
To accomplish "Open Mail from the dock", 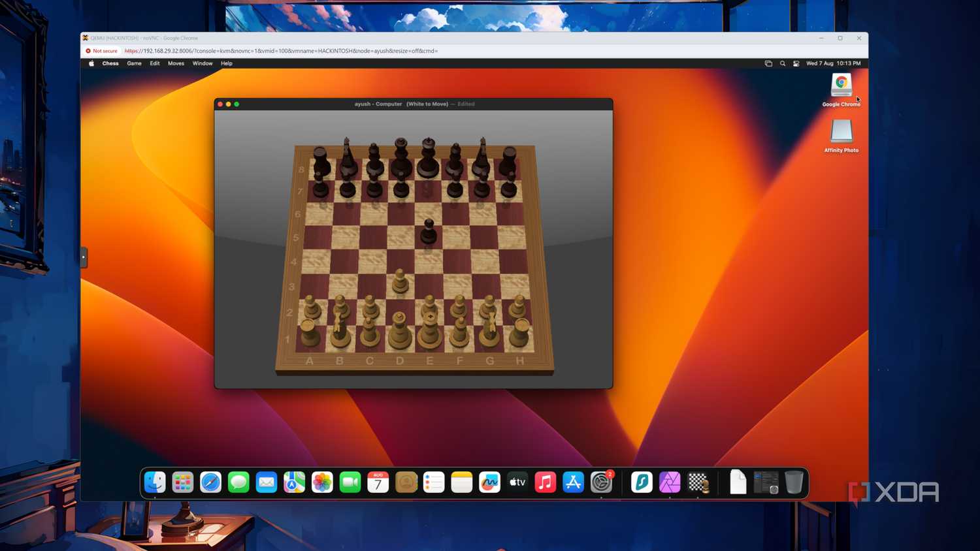I will click(x=267, y=482).
